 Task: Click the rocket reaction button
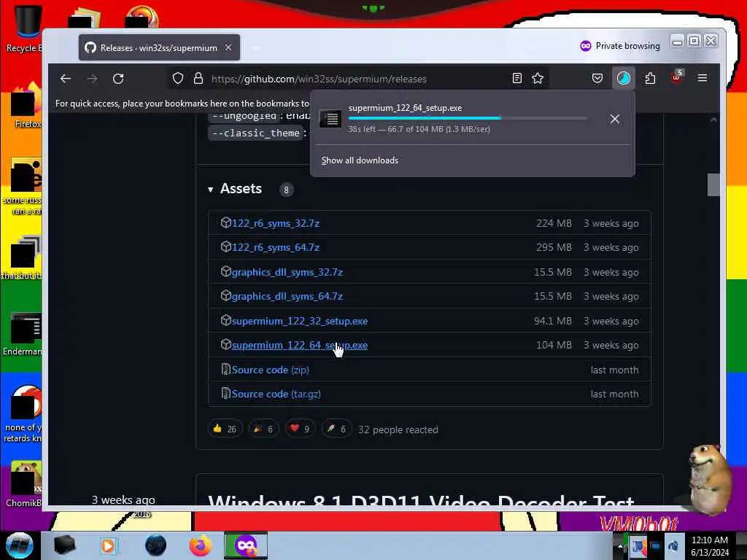tap(336, 429)
